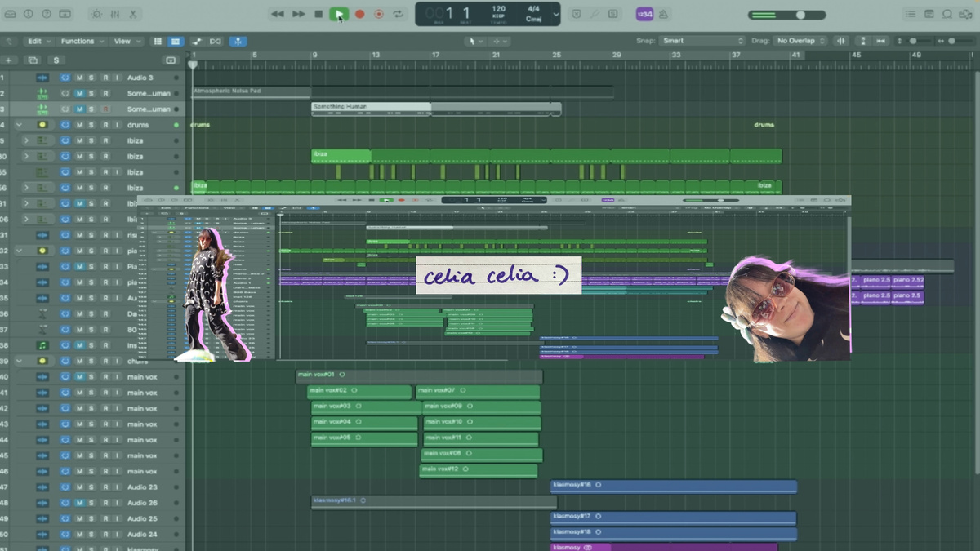Open the Library inbox icon
This screenshot has height=551, width=980.
coord(11,14)
